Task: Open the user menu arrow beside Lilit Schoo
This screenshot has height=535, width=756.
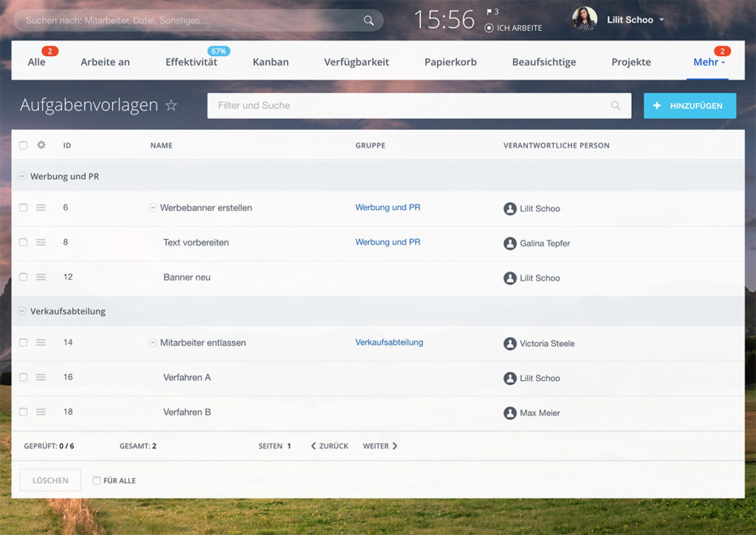Action: tap(661, 20)
